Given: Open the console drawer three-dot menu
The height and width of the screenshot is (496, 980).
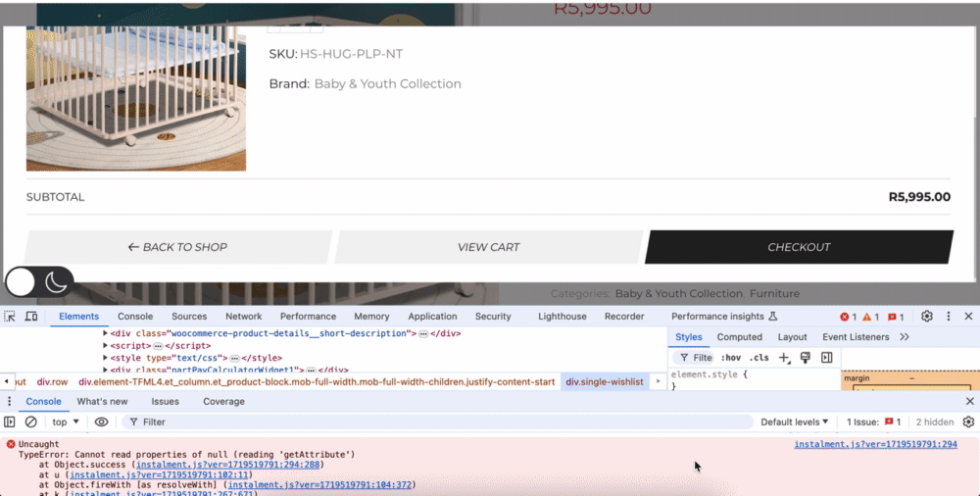Looking at the screenshot, I should (10, 402).
